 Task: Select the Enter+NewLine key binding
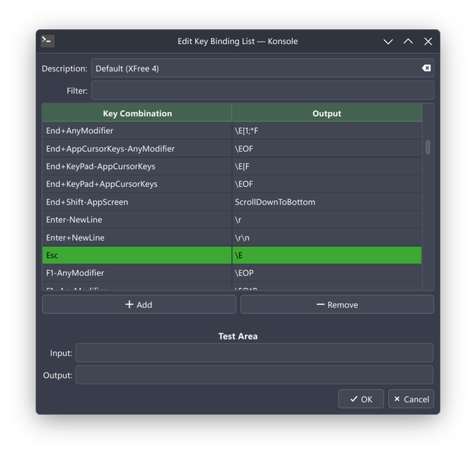(137, 237)
